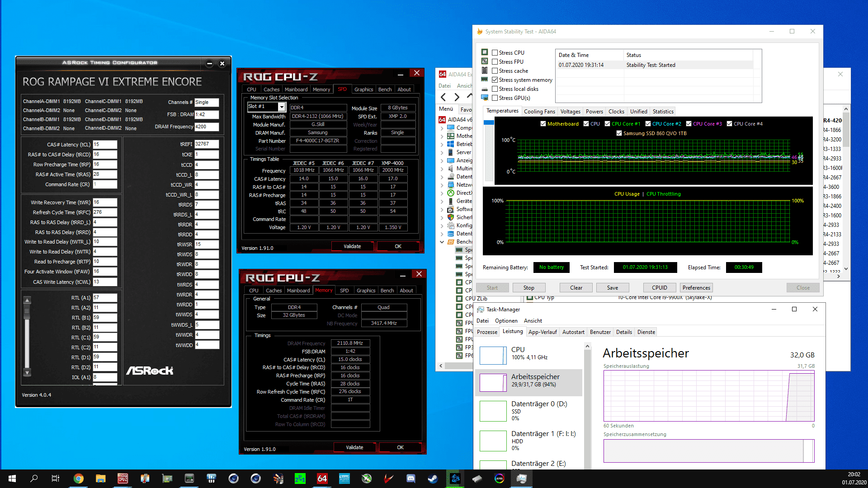Toggle Samsung SSD 860 QVO graph checkbox
The width and height of the screenshot is (868, 488).
tap(619, 133)
